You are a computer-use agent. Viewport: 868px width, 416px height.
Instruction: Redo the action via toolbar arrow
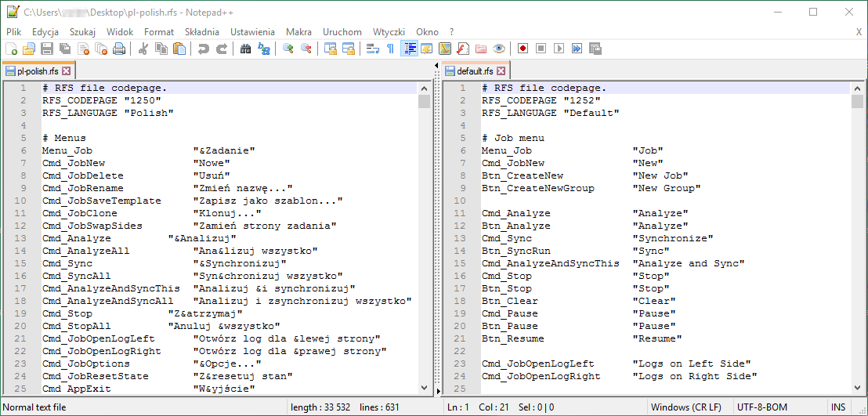pos(221,49)
